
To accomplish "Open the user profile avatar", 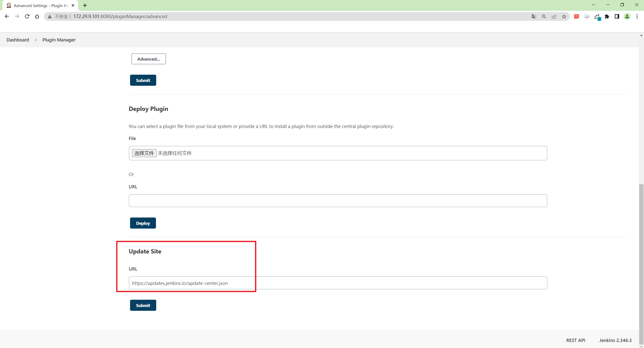I will coord(627,16).
